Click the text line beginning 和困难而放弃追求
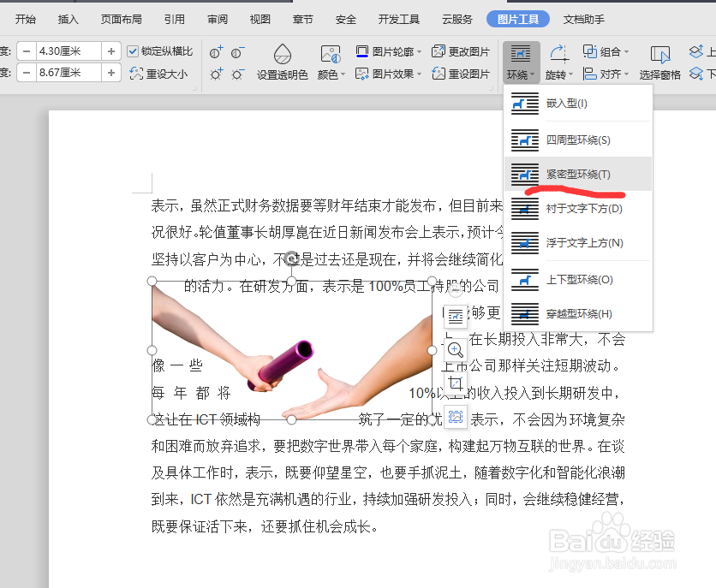The height and width of the screenshot is (588, 716). (388, 446)
